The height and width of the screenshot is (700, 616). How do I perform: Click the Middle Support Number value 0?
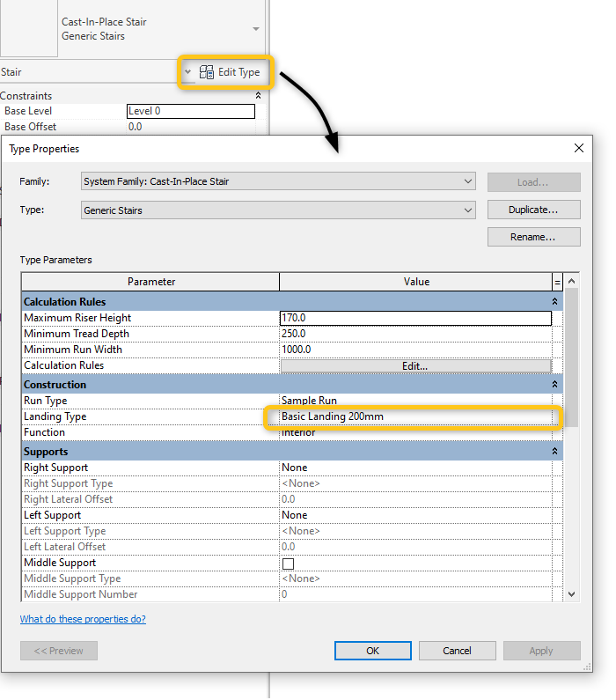[415, 594]
